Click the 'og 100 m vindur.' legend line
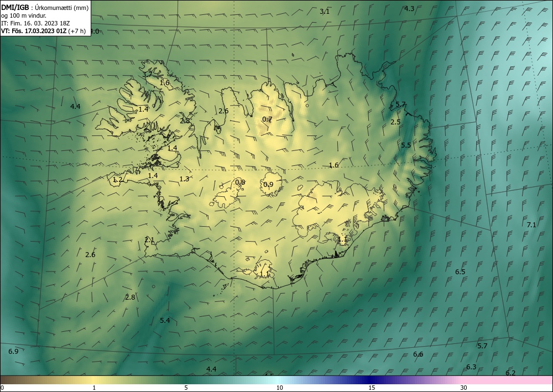This screenshot has height=392, width=553. coord(24,15)
